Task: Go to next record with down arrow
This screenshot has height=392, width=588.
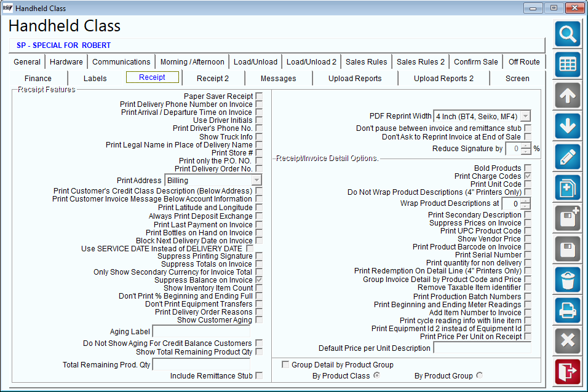Action: (x=567, y=126)
